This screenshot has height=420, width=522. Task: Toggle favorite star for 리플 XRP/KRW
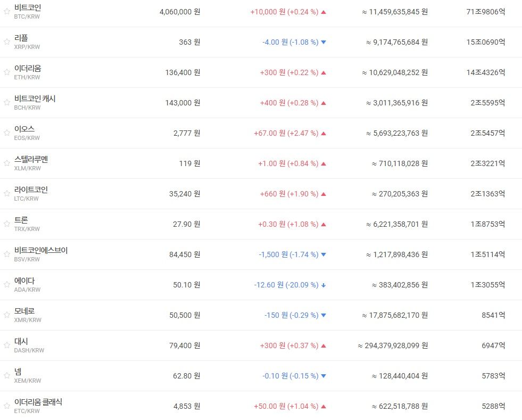pos(7,42)
